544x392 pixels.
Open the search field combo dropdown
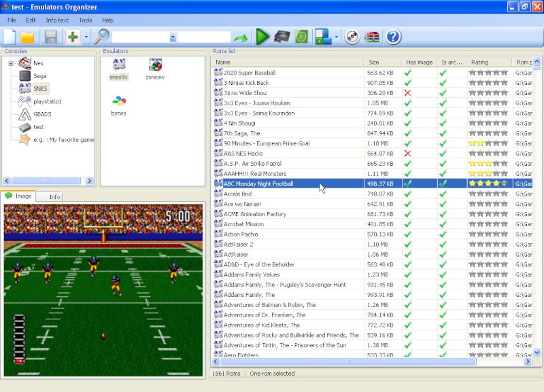tap(173, 37)
